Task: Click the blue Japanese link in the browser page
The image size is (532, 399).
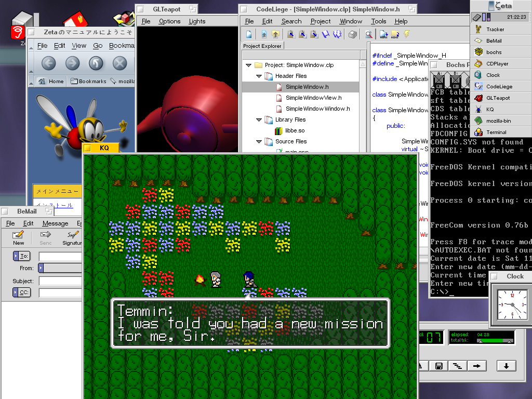Action: coord(55,205)
